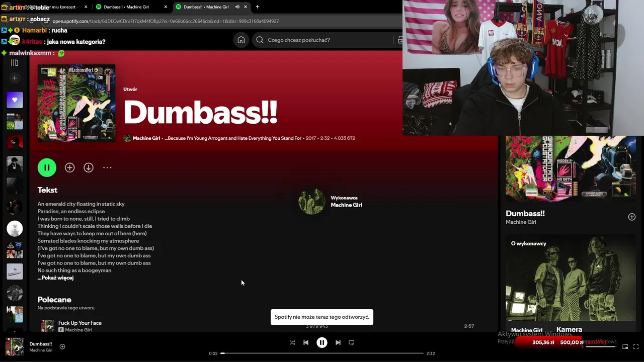Enter full screen mode icon
Screen dimensions: 644x362
[x=636, y=346]
